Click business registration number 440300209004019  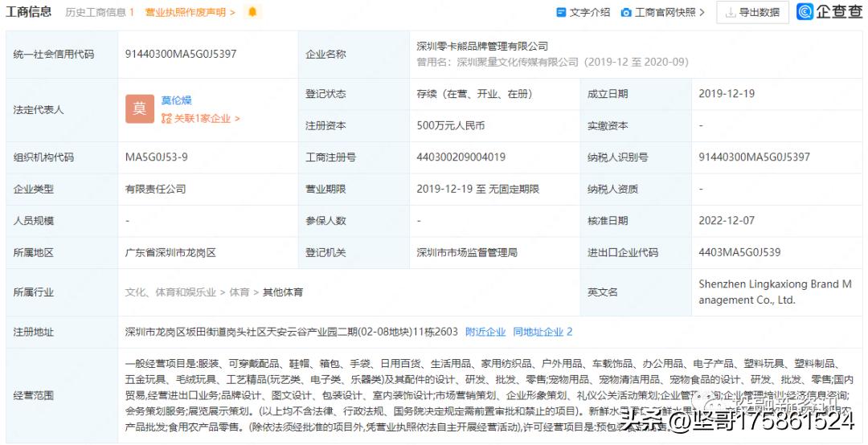click(461, 157)
